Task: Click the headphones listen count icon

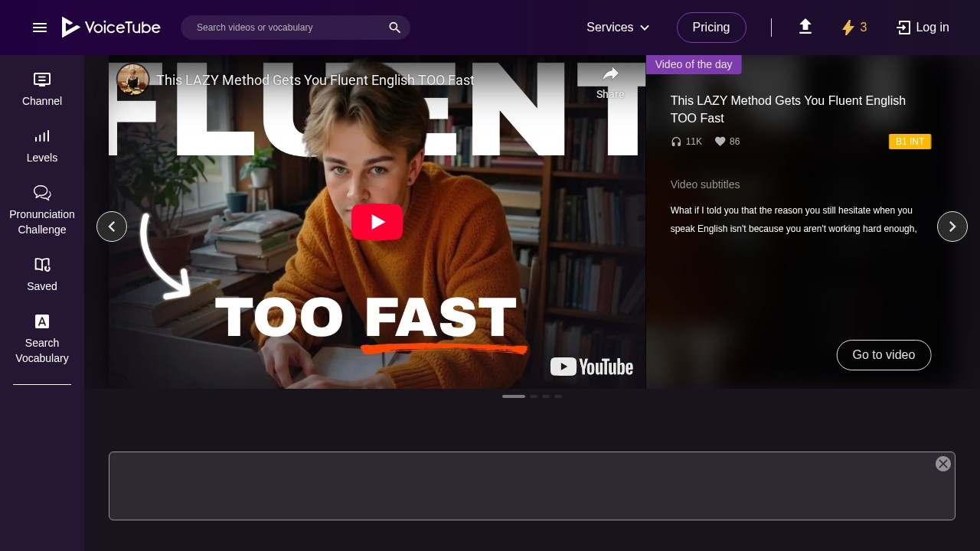Action: (x=676, y=142)
